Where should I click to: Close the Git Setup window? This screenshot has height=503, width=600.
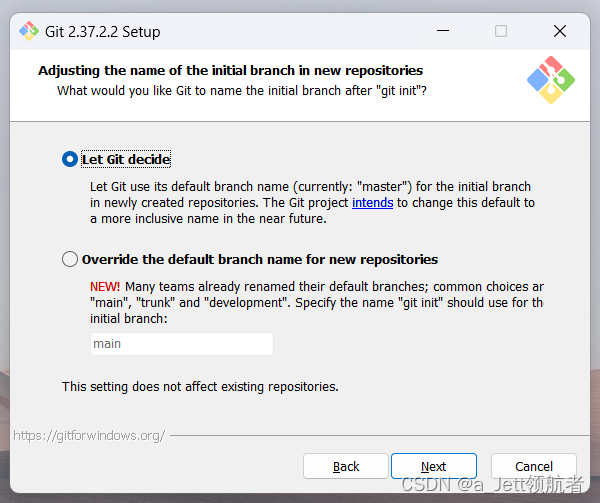560,31
